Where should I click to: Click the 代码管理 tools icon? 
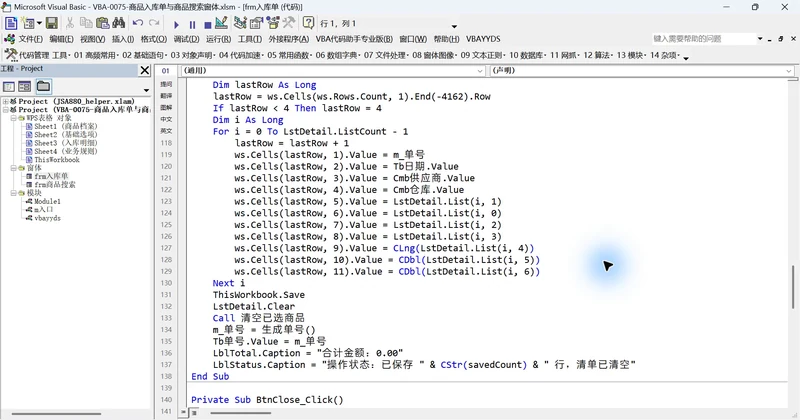pos(11,55)
